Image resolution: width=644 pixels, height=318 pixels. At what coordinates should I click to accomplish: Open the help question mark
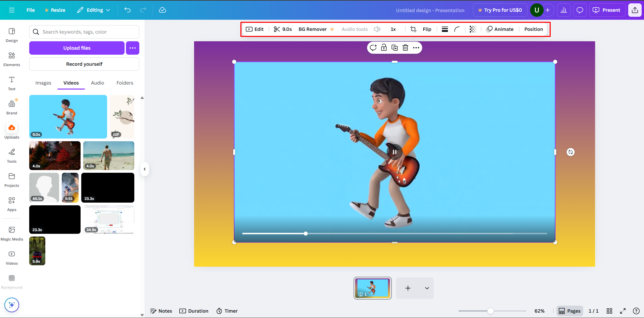click(636, 311)
